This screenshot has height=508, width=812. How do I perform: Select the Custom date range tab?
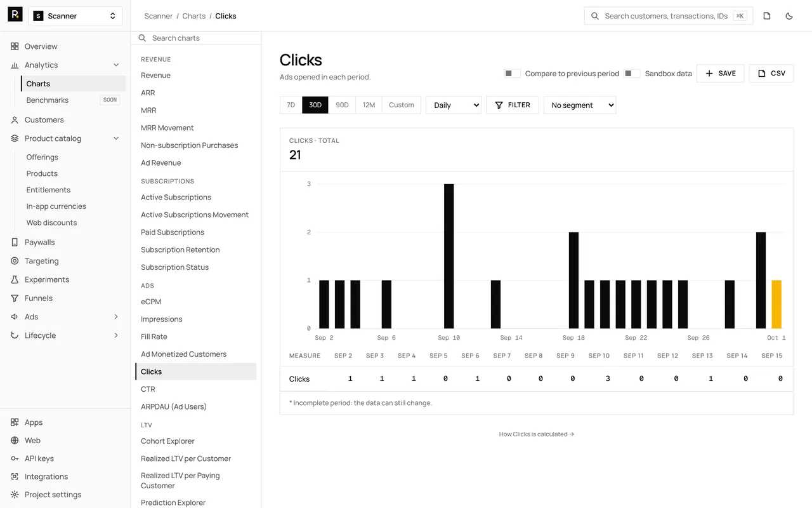pyautogui.click(x=402, y=105)
